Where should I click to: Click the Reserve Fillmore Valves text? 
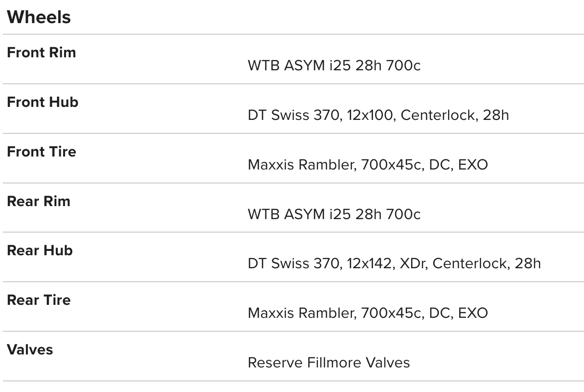coord(329,363)
